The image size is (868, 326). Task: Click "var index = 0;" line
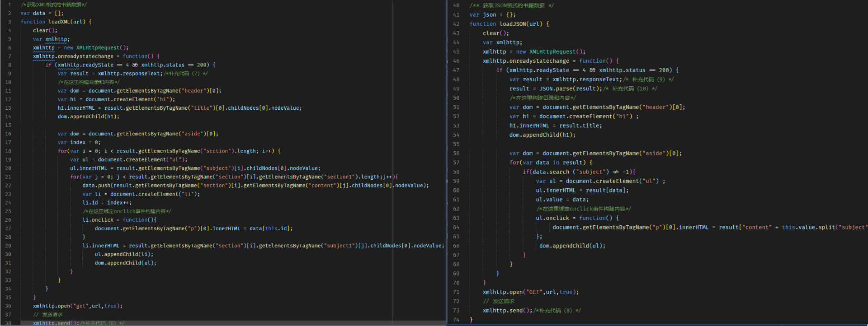click(x=80, y=142)
